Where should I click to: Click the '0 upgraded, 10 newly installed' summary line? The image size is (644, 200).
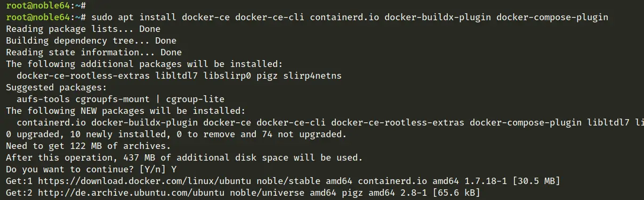click(176, 134)
